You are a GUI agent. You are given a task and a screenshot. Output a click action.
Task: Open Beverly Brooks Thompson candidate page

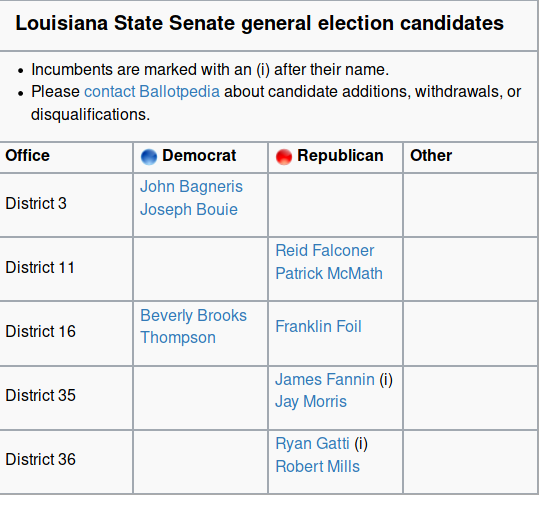click(193, 326)
